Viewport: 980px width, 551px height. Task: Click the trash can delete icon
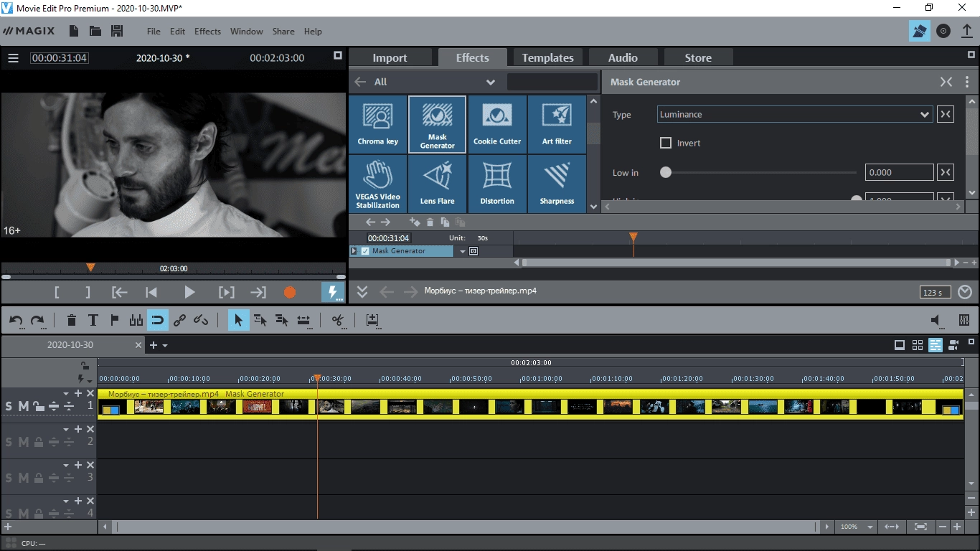click(72, 320)
